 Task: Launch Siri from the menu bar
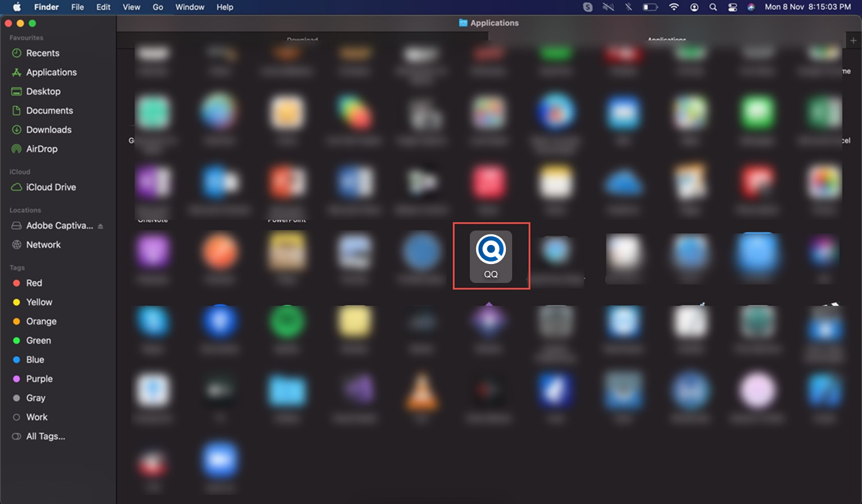coord(751,7)
